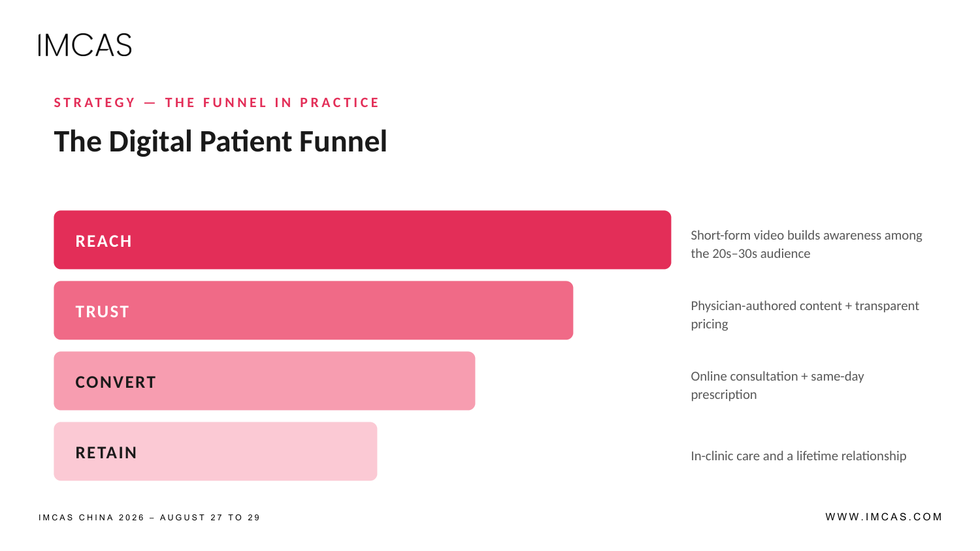Image resolution: width=980 pixels, height=551 pixels.
Task: Click the TRUST label text
Action: 102,311
